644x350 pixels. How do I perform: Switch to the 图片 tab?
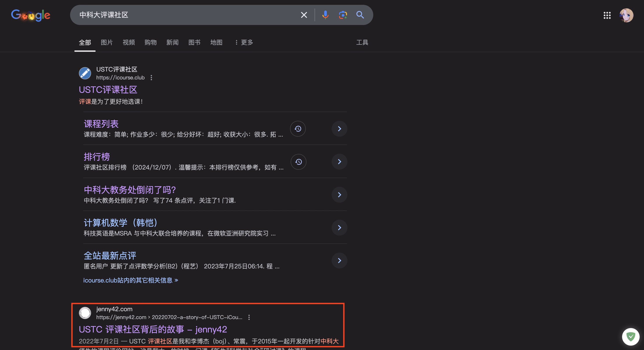tap(107, 42)
